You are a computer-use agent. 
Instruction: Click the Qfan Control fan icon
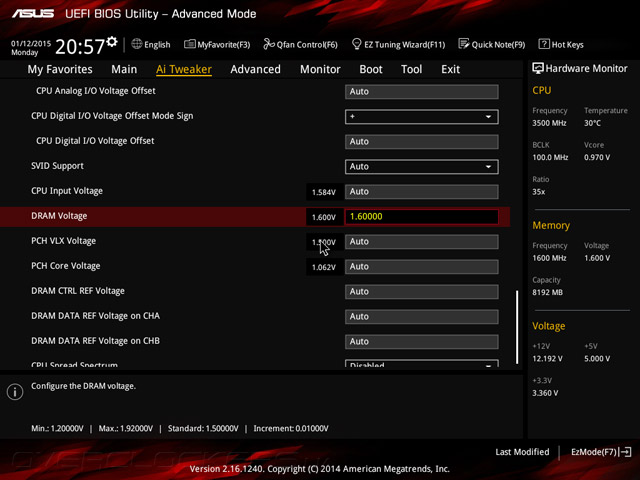pyautogui.click(x=269, y=44)
